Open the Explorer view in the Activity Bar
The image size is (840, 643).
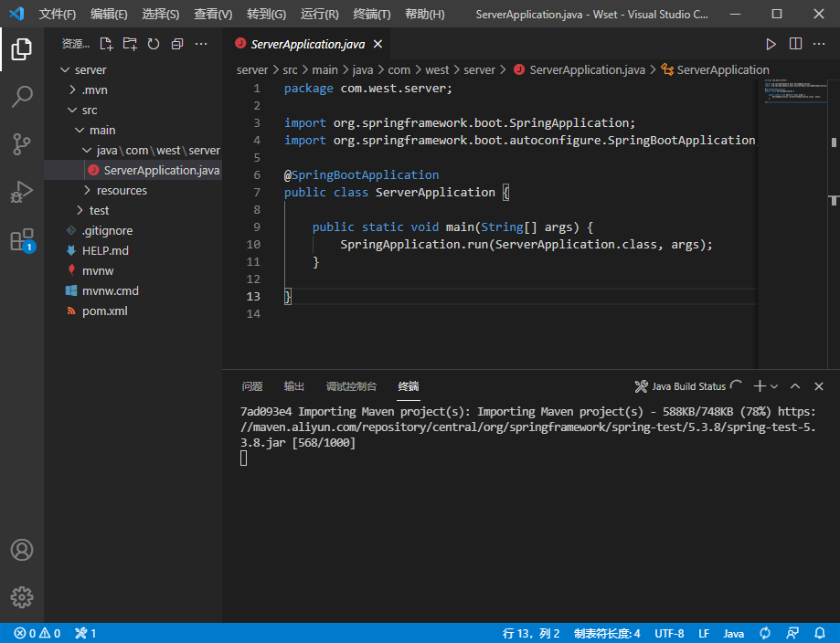21,50
